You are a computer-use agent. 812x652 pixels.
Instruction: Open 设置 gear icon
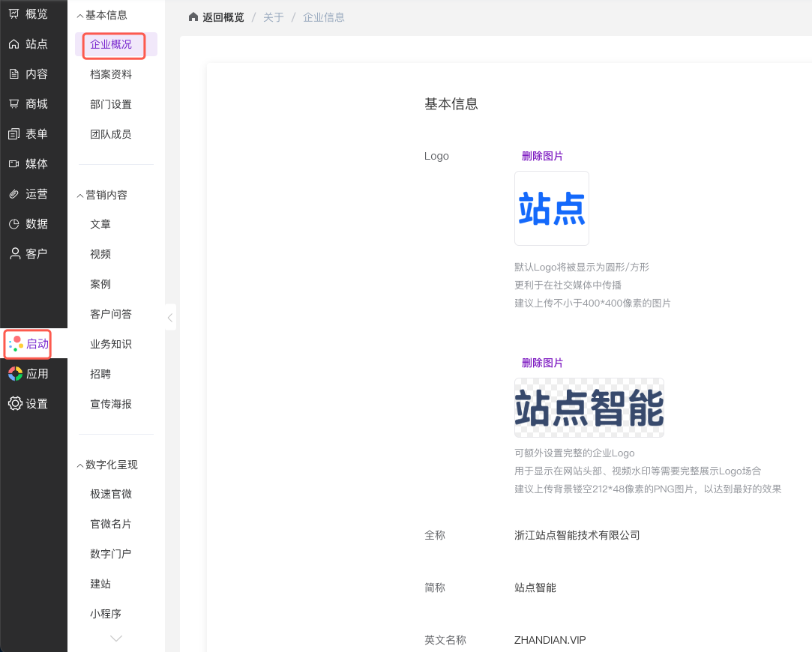coord(15,403)
